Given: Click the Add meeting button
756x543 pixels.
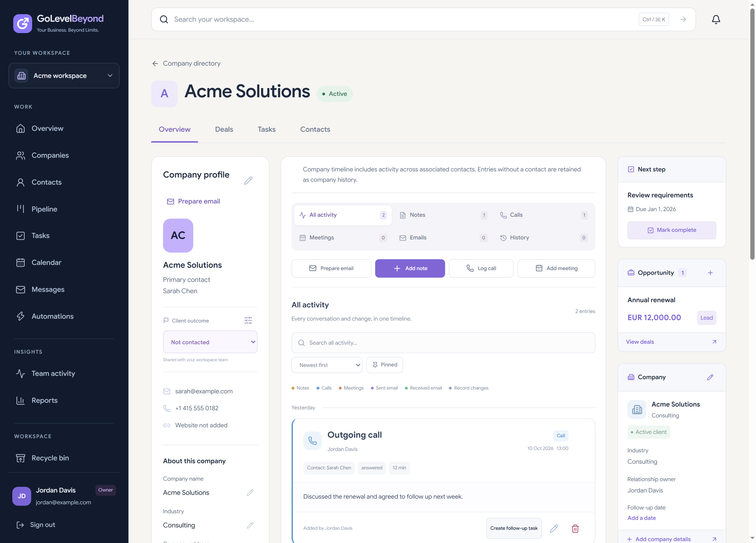Looking at the screenshot, I should 556,268.
